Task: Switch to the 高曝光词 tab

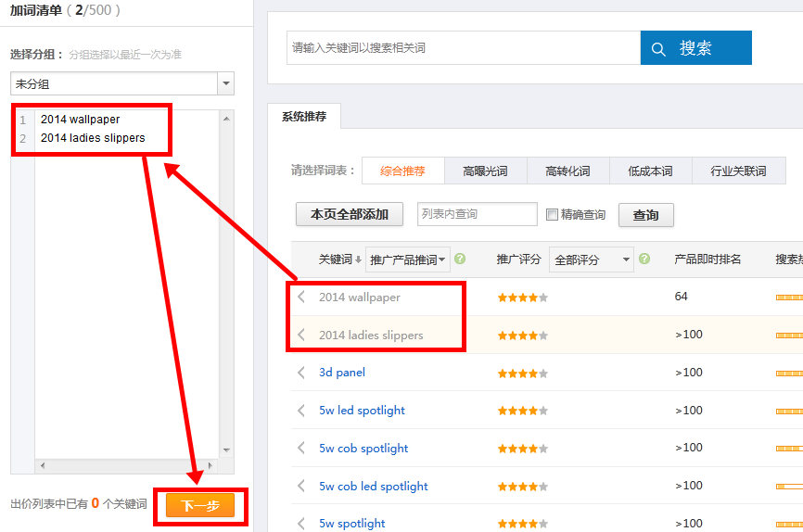Action: 485,171
